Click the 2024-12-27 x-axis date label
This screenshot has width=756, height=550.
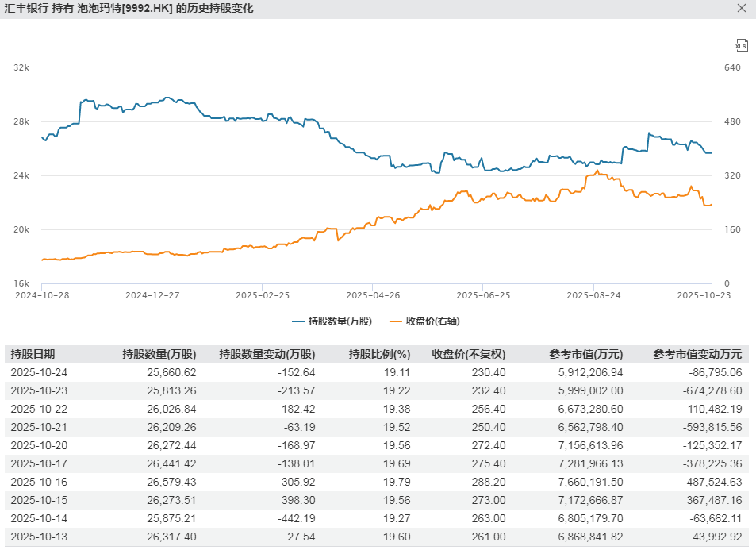[152, 294]
